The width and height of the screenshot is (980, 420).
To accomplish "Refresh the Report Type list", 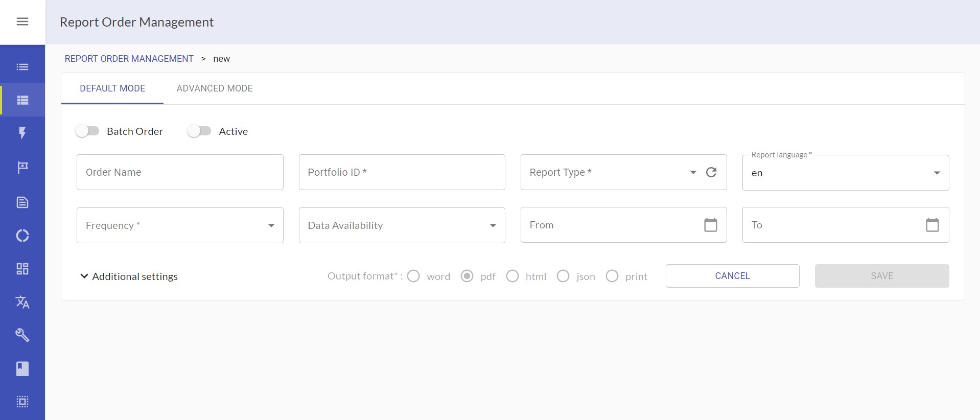I will click(711, 172).
